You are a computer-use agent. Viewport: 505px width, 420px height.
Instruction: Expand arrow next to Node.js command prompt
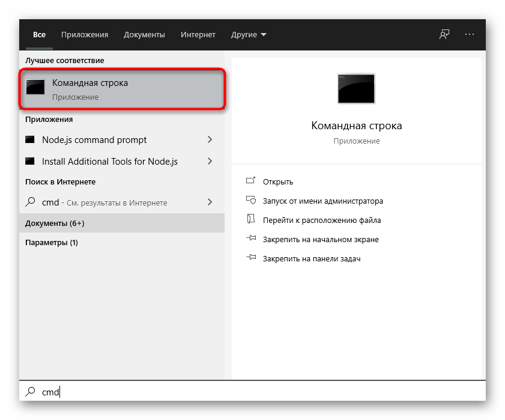pos(210,140)
